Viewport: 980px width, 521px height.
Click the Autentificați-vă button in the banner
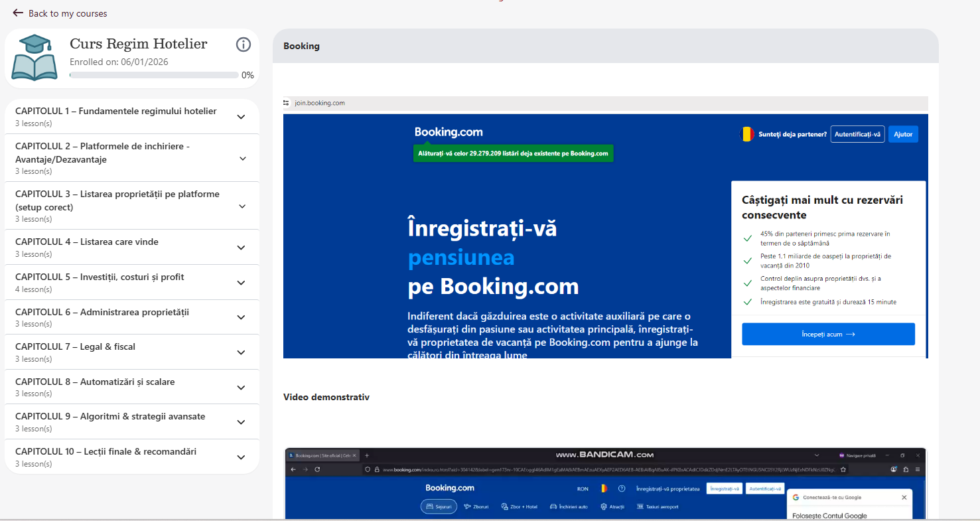point(857,134)
